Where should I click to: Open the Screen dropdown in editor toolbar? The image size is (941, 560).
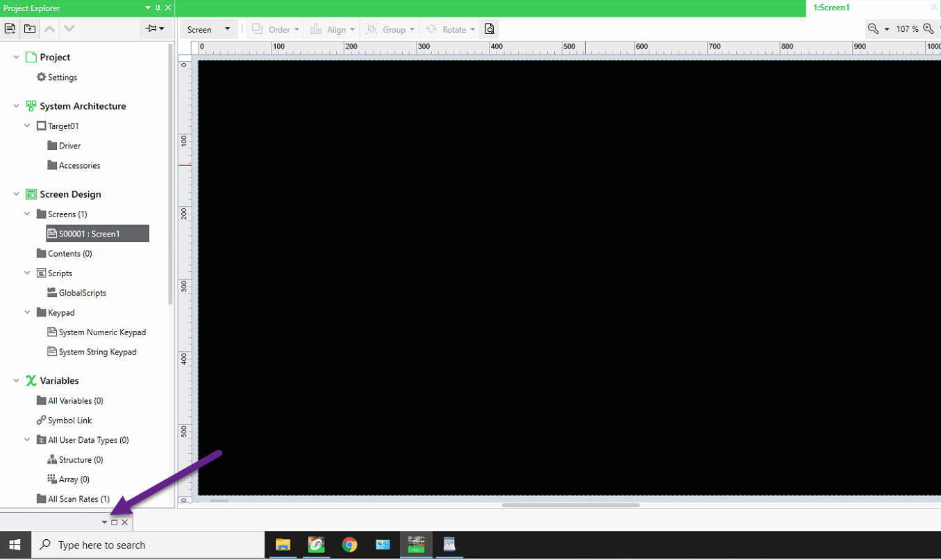coord(208,29)
